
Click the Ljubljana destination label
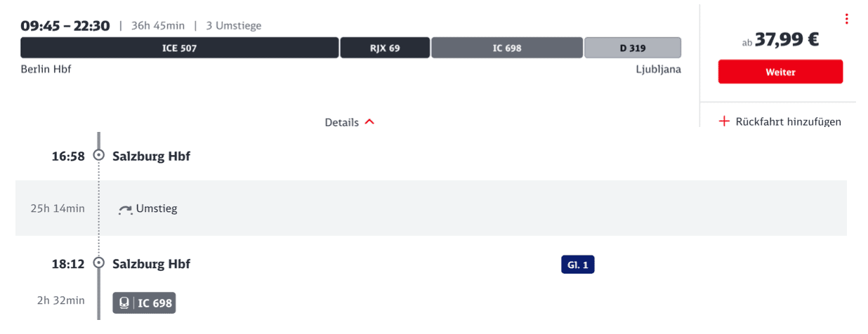657,69
